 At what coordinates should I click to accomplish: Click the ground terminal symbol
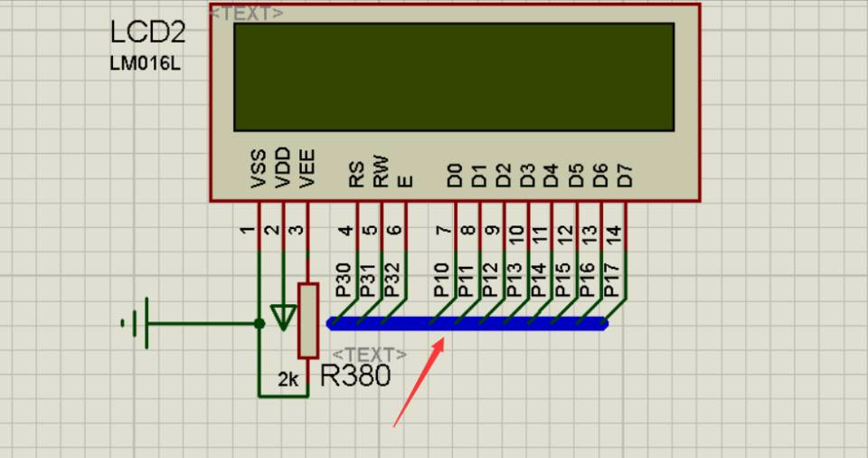tap(135, 323)
